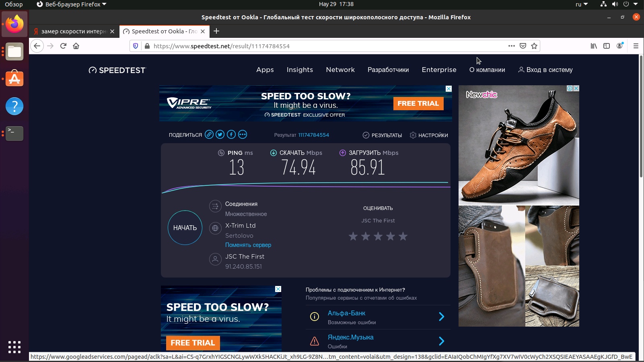Click the X-Trim Ltd server name
Screen dimensions: 644x362
[241, 226]
